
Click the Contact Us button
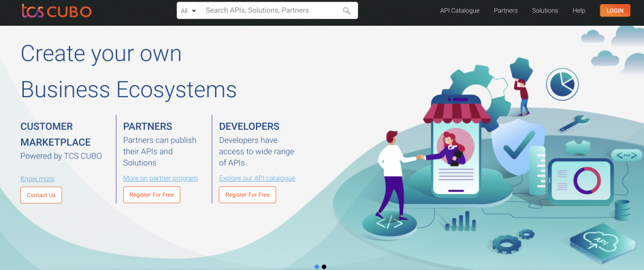[x=41, y=195]
